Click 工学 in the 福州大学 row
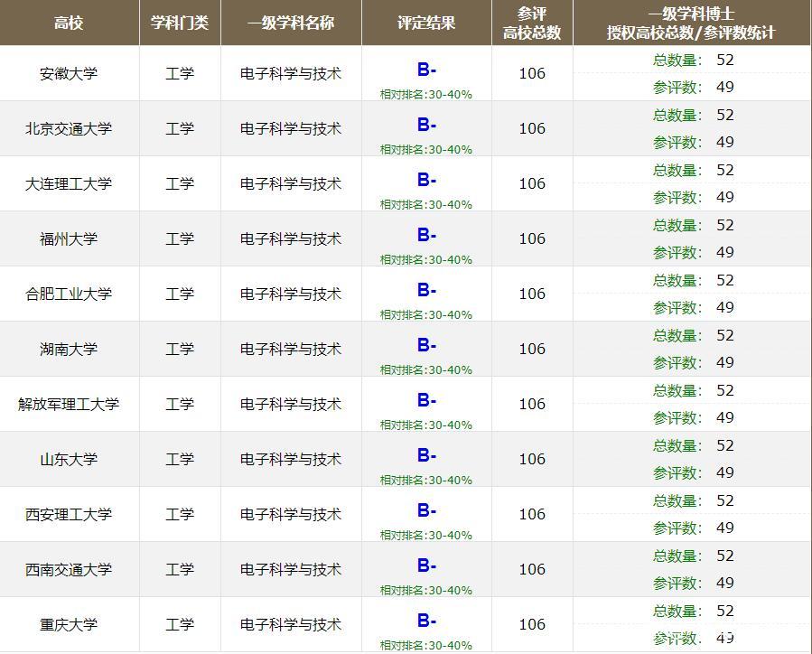The height and width of the screenshot is (654, 812). [180, 238]
